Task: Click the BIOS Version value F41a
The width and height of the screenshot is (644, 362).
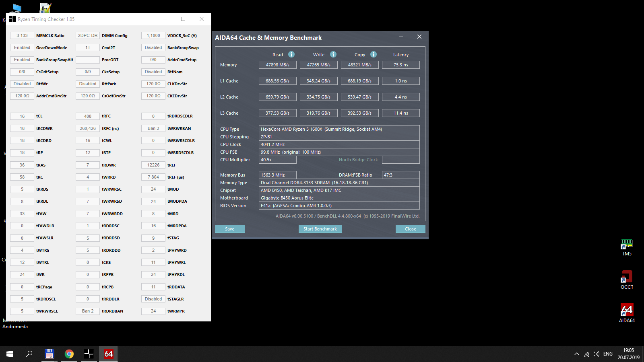Action: point(339,206)
